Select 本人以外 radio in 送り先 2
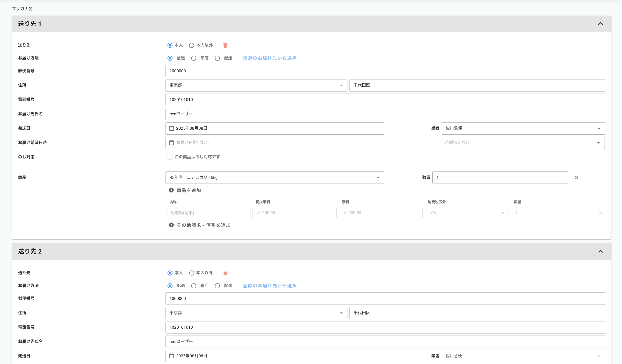 (x=191, y=273)
